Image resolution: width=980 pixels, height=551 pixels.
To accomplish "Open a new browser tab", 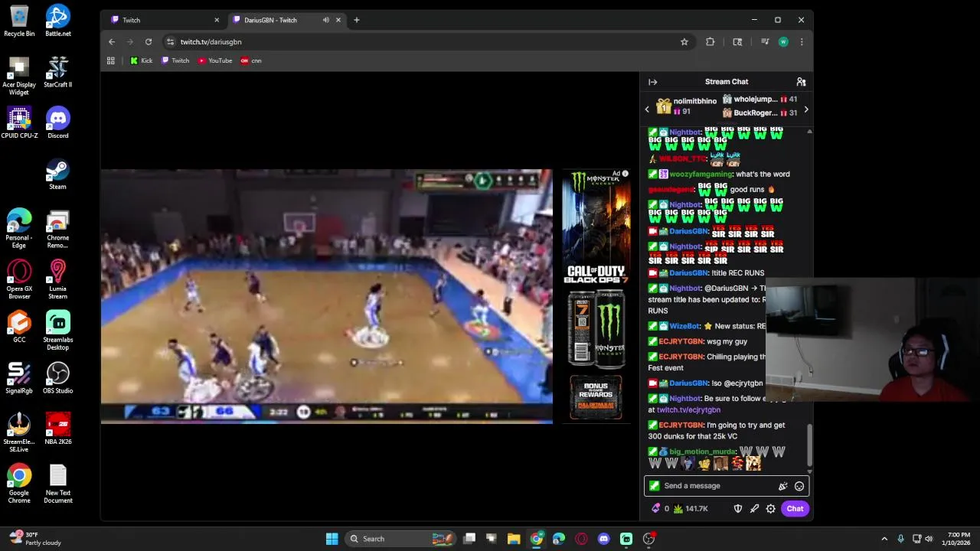I will click(356, 20).
